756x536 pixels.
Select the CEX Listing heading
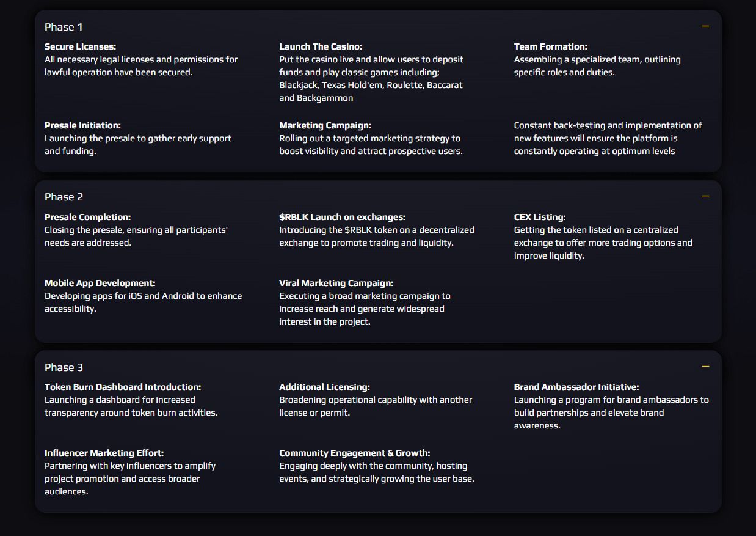540,217
